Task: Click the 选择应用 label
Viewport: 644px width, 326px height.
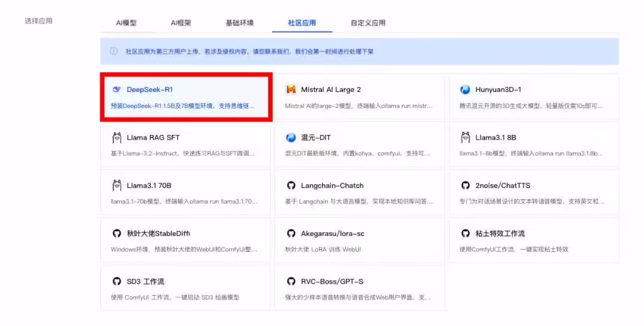Action: click(x=39, y=21)
